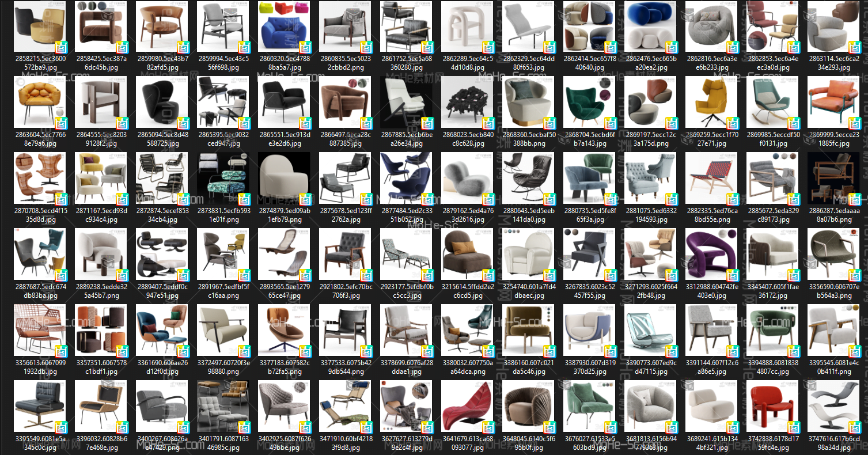Click image badge icon on 2863114 grey armchair
The height and width of the screenshot is (455, 868).
pos(854,47)
